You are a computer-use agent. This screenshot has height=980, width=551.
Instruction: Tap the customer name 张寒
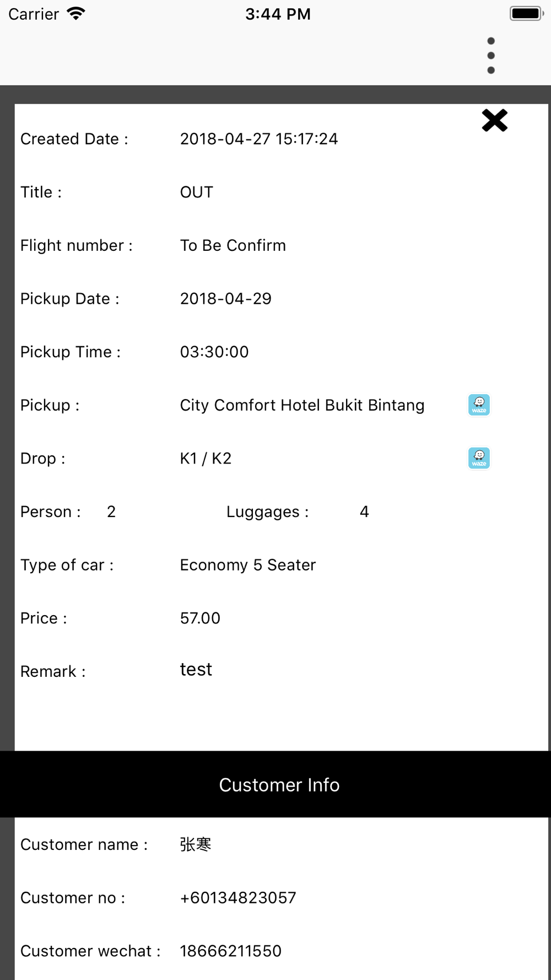point(196,844)
